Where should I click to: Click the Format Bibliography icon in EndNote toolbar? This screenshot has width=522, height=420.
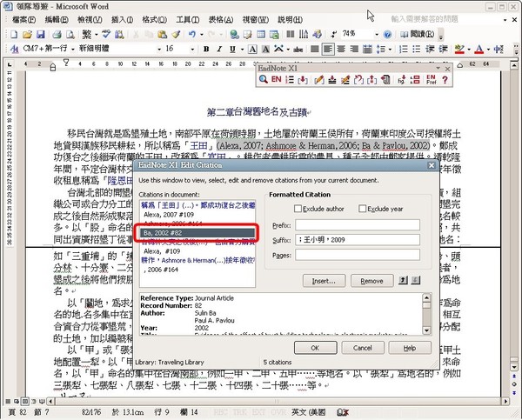click(290, 79)
